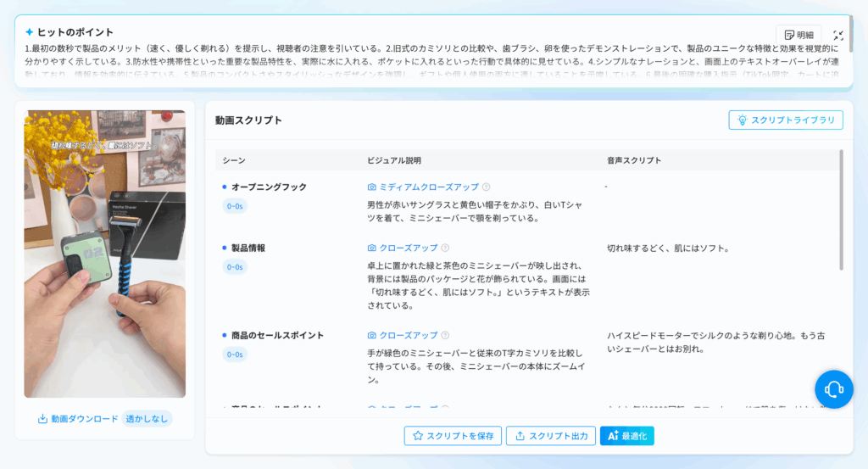This screenshot has height=469, width=868.
Task: Click the 音声スクリプト column header
Action: 634,160
